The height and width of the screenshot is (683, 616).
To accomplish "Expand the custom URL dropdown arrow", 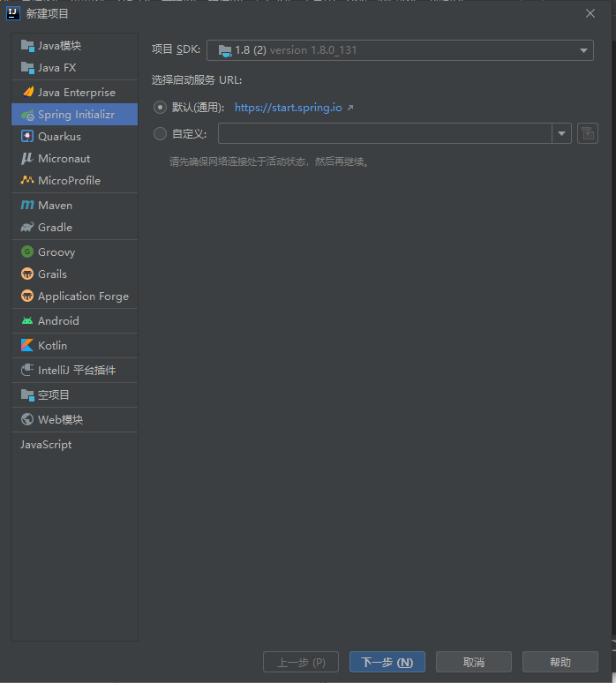I will click(561, 133).
